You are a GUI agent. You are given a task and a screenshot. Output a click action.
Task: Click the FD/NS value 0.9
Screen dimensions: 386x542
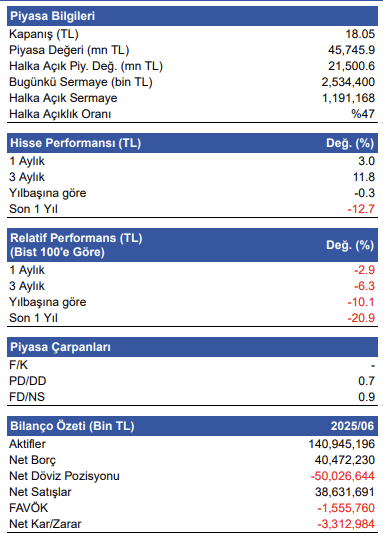pos(366,397)
